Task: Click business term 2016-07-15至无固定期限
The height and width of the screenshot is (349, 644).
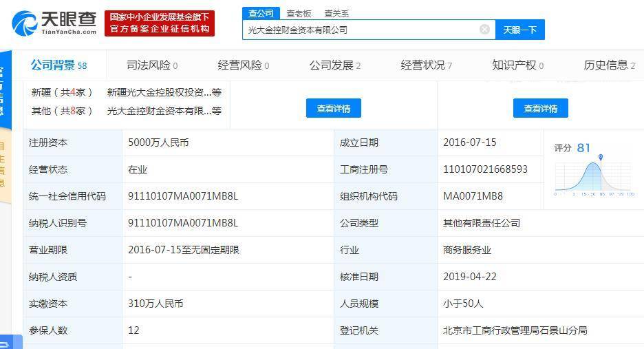Action: (x=184, y=250)
